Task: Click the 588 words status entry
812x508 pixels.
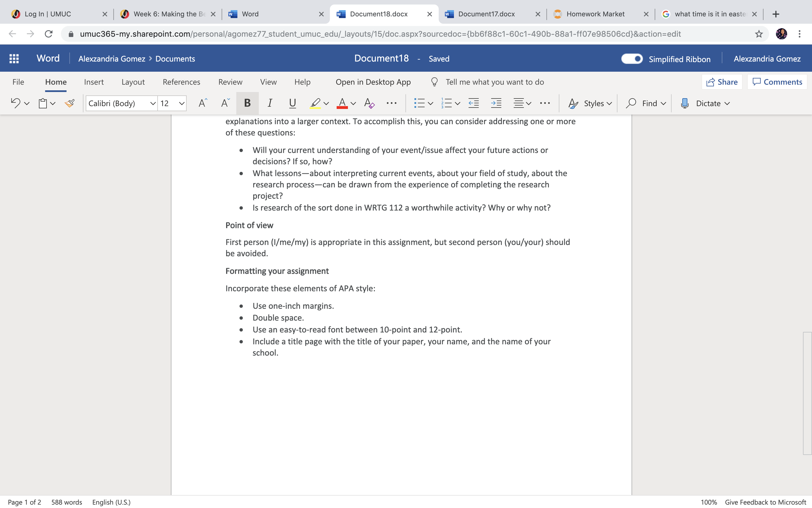Action: (x=67, y=502)
